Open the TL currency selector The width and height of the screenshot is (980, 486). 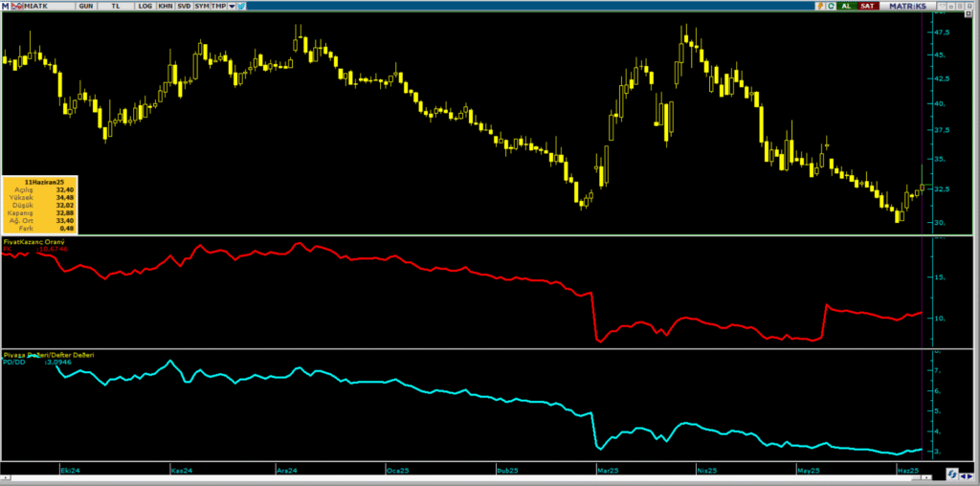pos(116,6)
